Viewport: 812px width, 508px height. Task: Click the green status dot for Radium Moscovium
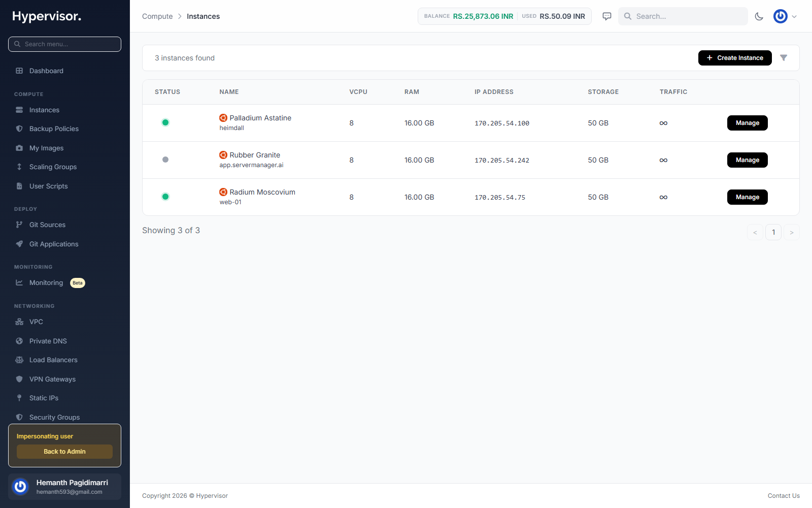coord(165,197)
